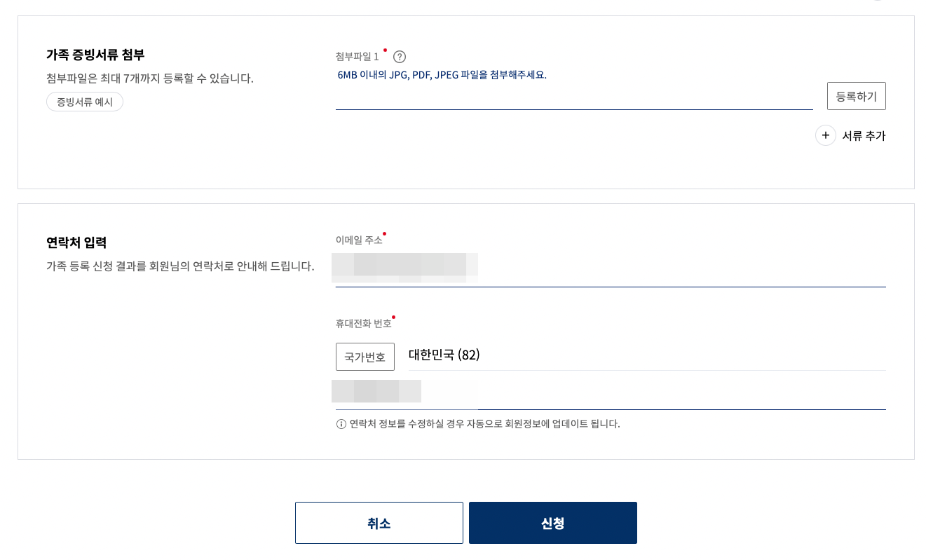Click 등록하기 to attach a file
The width and height of the screenshot is (926, 560).
pos(857,96)
